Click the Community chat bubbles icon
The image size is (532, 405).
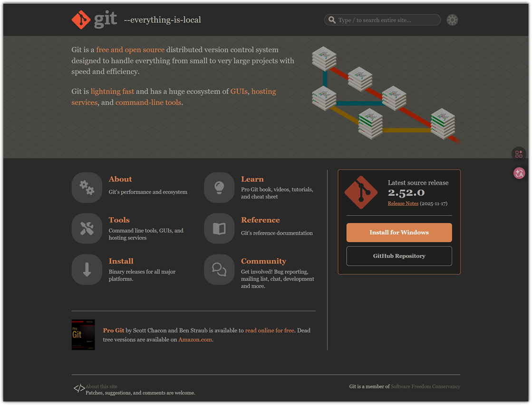click(219, 269)
